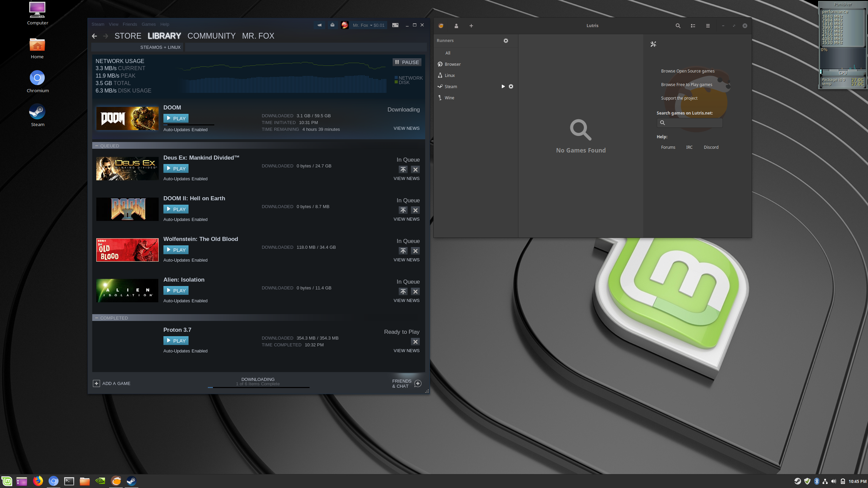
Task: Move Deus Ex to top of queue
Action: coord(403,169)
